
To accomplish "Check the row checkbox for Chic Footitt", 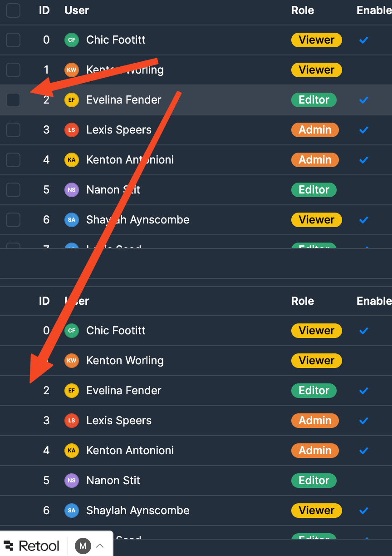I will (x=13, y=40).
